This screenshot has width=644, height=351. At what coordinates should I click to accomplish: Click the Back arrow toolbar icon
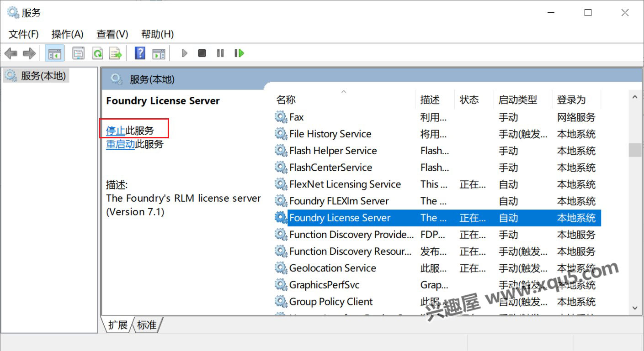point(11,53)
